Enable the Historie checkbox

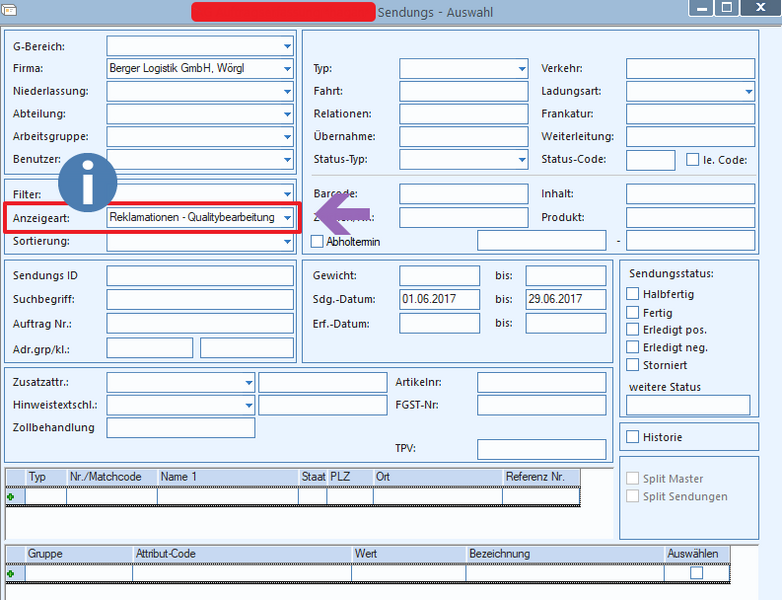632,437
